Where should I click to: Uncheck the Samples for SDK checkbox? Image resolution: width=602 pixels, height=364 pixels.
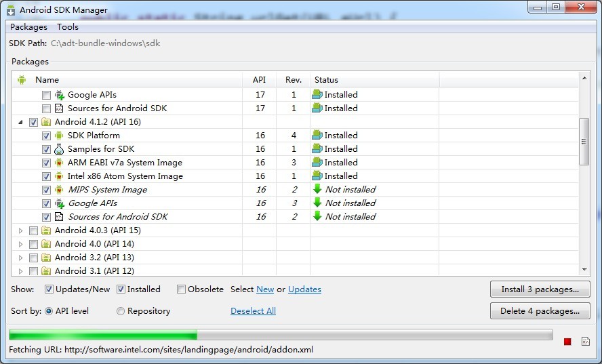click(46, 149)
